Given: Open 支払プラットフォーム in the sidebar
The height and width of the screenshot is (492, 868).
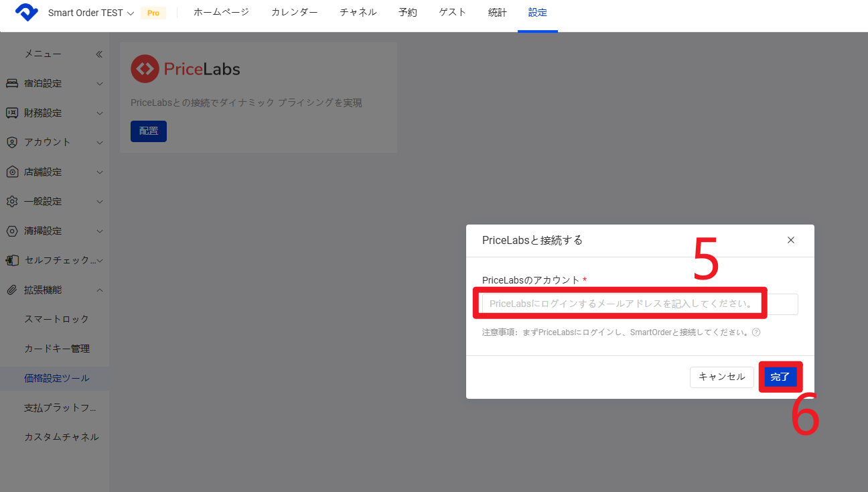Looking at the screenshot, I should coord(61,408).
